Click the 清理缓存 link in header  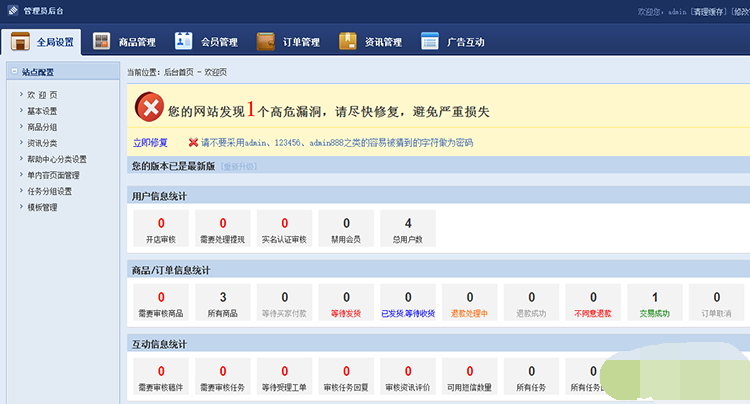coord(710,11)
